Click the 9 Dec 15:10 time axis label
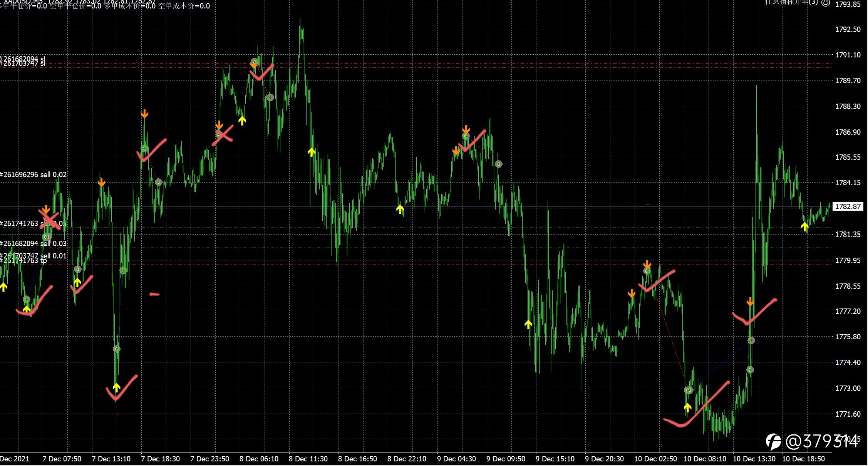Viewport: 868px width, 466px height. pos(555,459)
